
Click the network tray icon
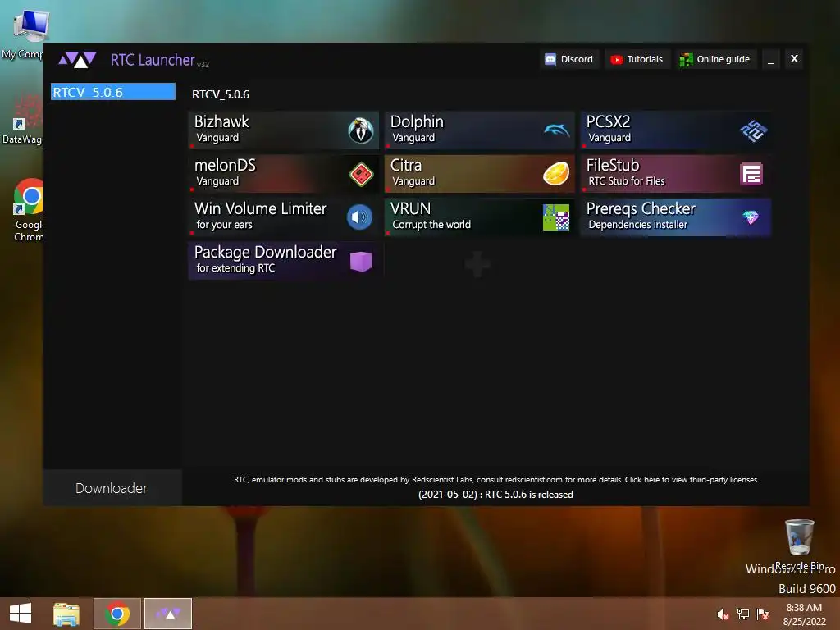743,614
